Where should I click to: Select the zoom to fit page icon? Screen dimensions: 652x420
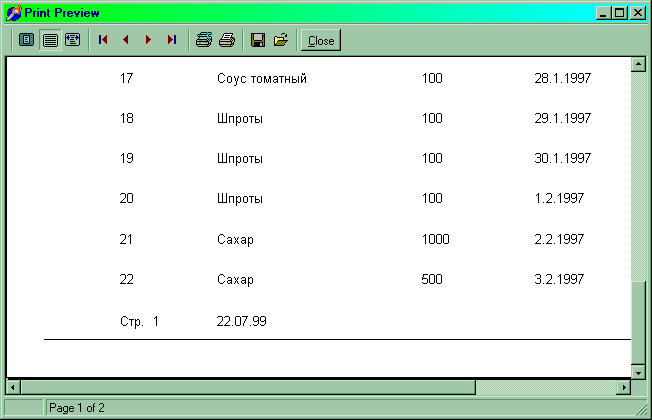pos(27,40)
